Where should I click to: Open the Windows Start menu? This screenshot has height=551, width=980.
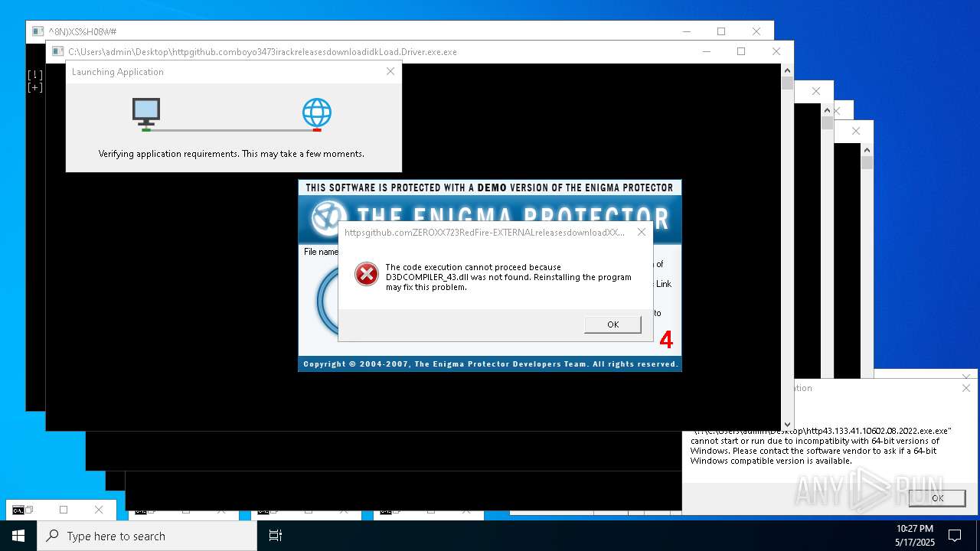click(18, 536)
